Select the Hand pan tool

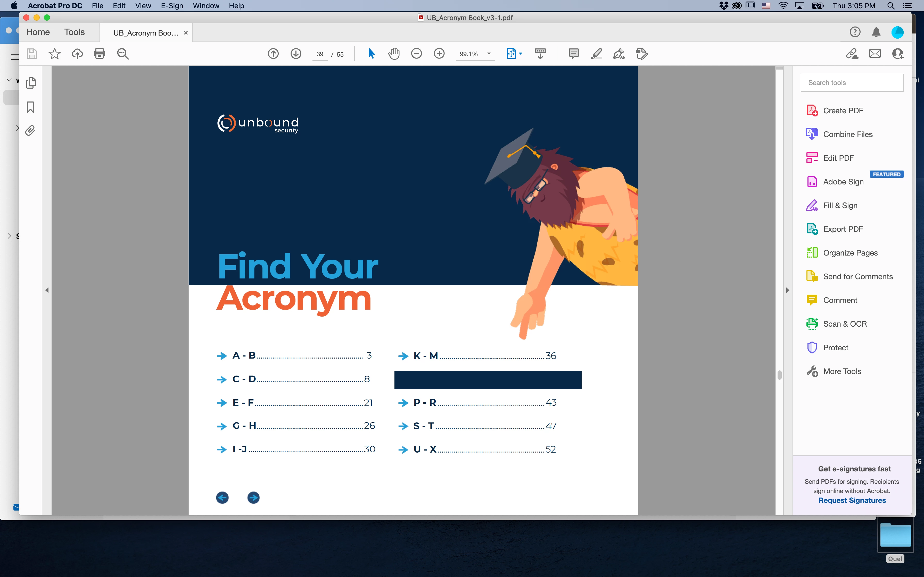coord(394,53)
